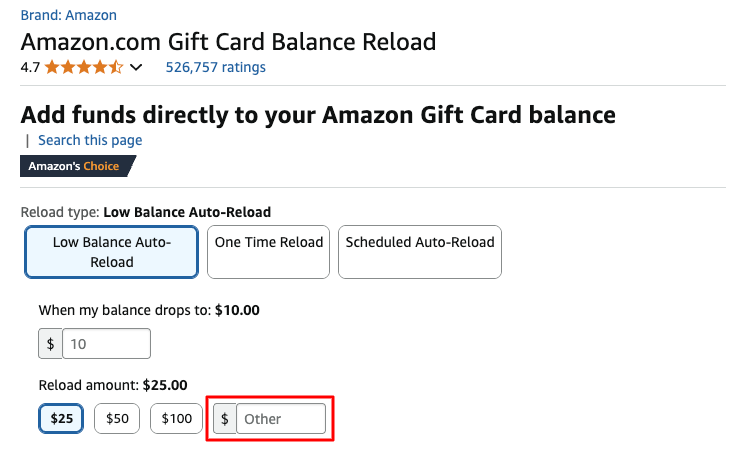The image size is (743, 450).
Task: Click the Add funds directly heading
Action: (x=318, y=115)
